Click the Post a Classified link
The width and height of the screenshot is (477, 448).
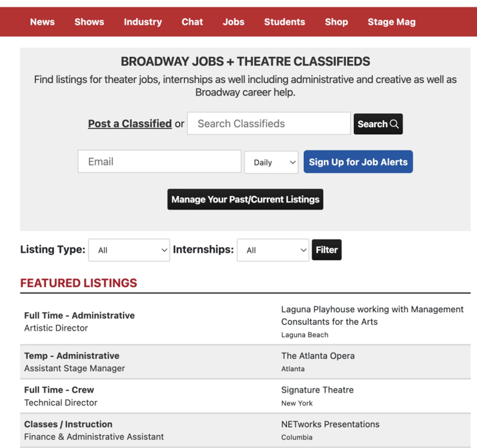pyautogui.click(x=130, y=123)
